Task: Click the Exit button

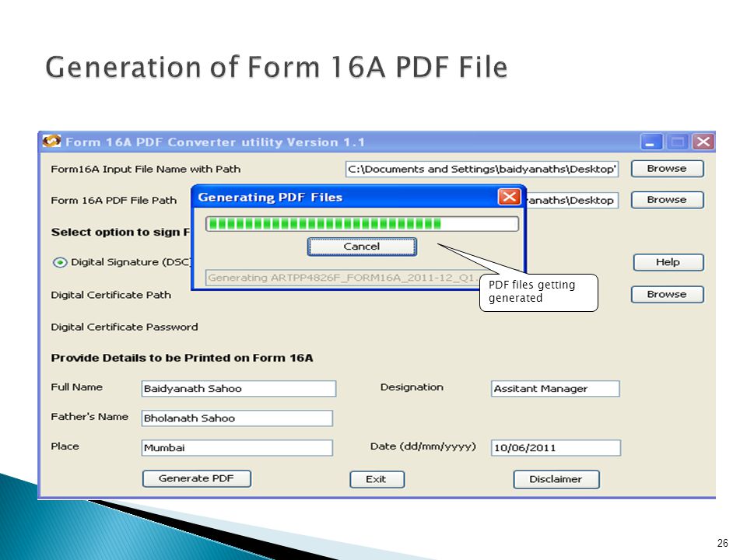Action: click(x=377, y=480)
